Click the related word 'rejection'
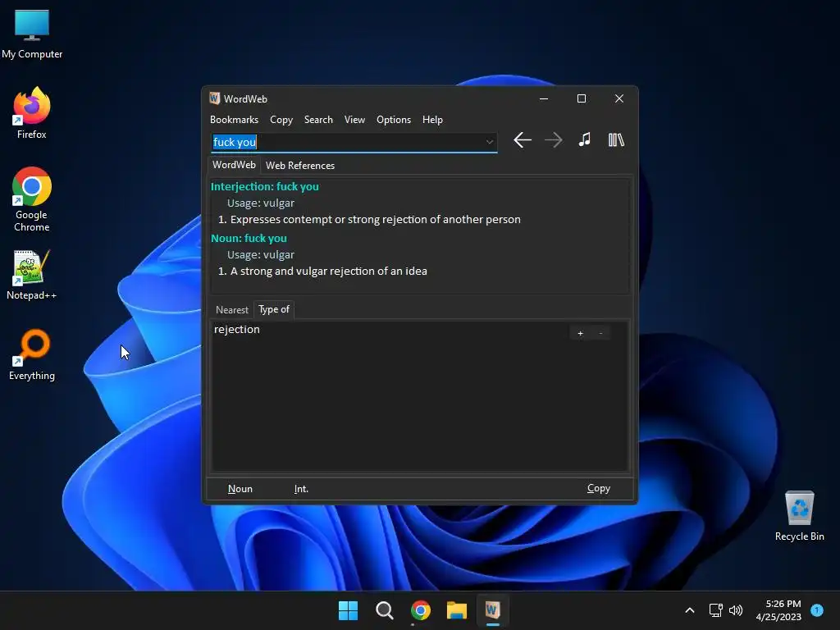This screenshot has width=840, height=630. click(237, 329)
